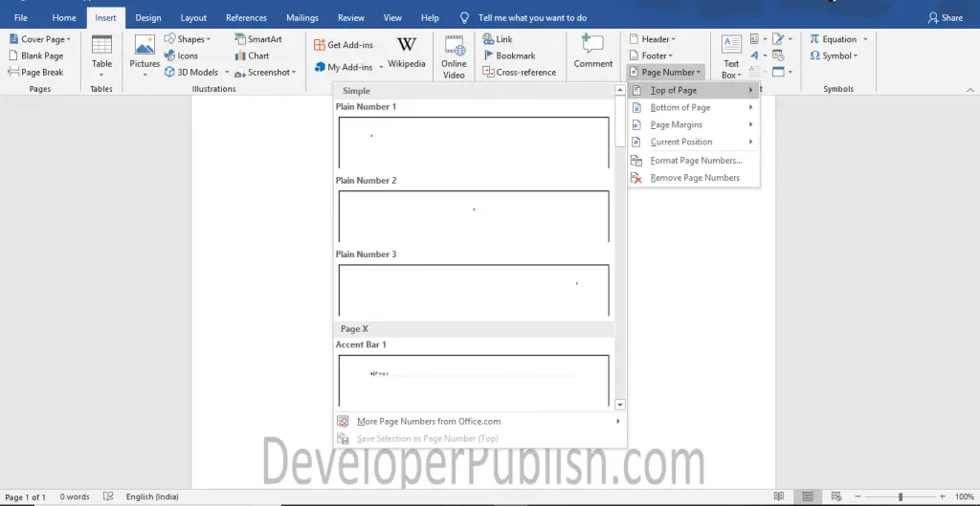Screen dimensions: 980x506
Task: Switch to the Review tab
Action: pos(351,17)
